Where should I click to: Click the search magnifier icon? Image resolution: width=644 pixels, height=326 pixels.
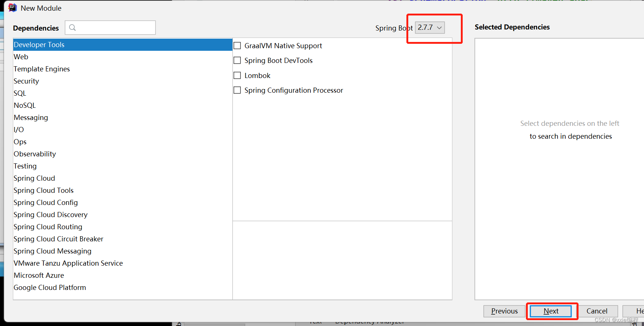tap(72, 28)
